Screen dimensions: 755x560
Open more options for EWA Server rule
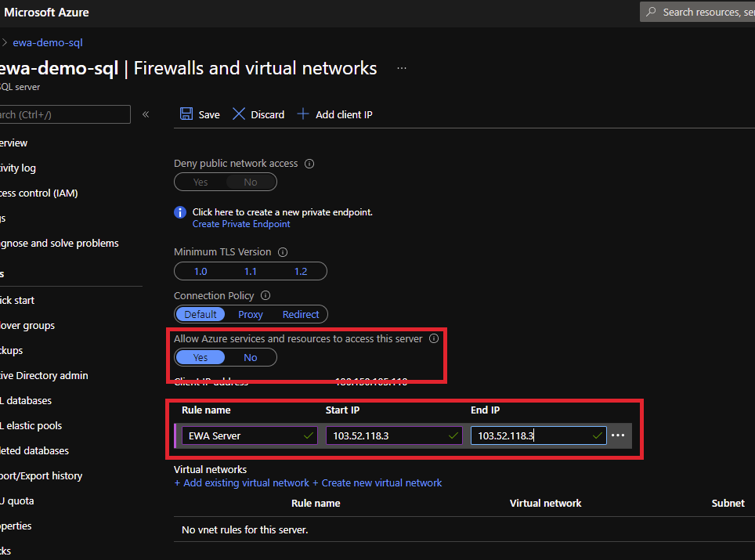tap(618, 435)
